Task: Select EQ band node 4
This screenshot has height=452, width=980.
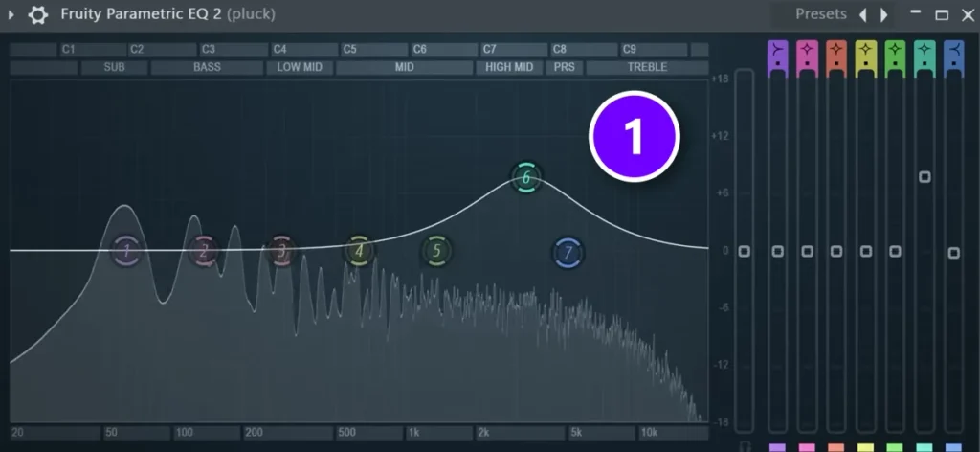Action: 359,251
